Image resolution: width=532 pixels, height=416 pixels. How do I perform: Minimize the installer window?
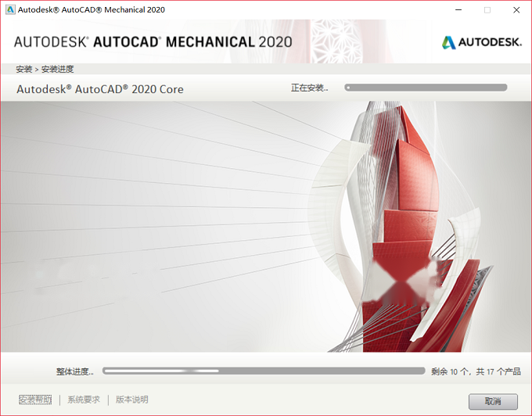pyautogui.click(x=458, y=10)
